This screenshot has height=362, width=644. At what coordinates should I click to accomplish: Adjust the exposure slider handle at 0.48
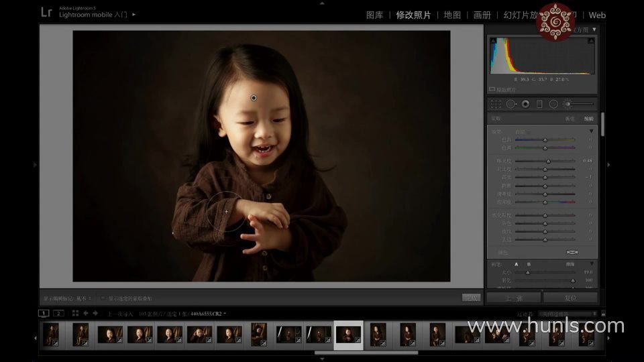(548, 161)
